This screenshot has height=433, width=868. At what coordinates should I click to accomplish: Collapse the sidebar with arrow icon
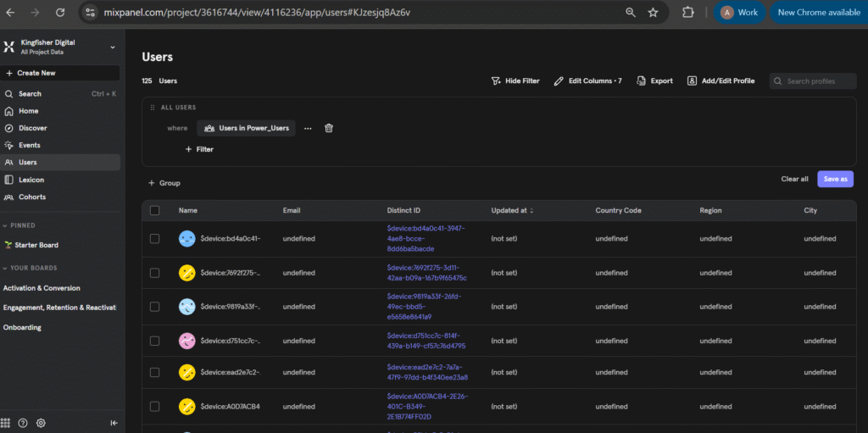(x=114, y=423)
